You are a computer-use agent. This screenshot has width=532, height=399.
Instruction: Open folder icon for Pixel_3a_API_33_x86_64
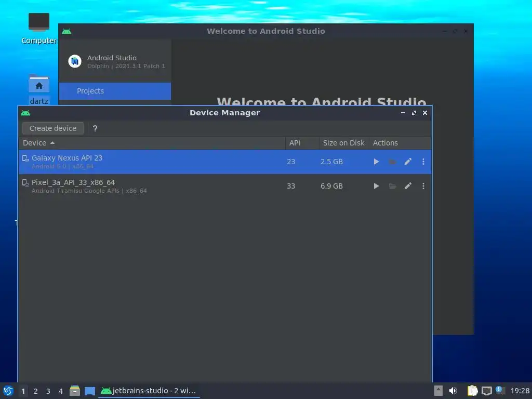[392, 186]
